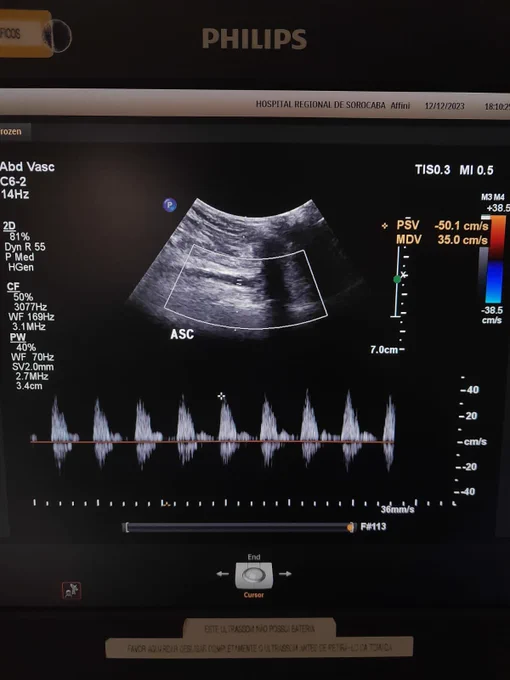510x680 pixels.
Task: Click the 7.0cm depth label
Action: [384, 350]
